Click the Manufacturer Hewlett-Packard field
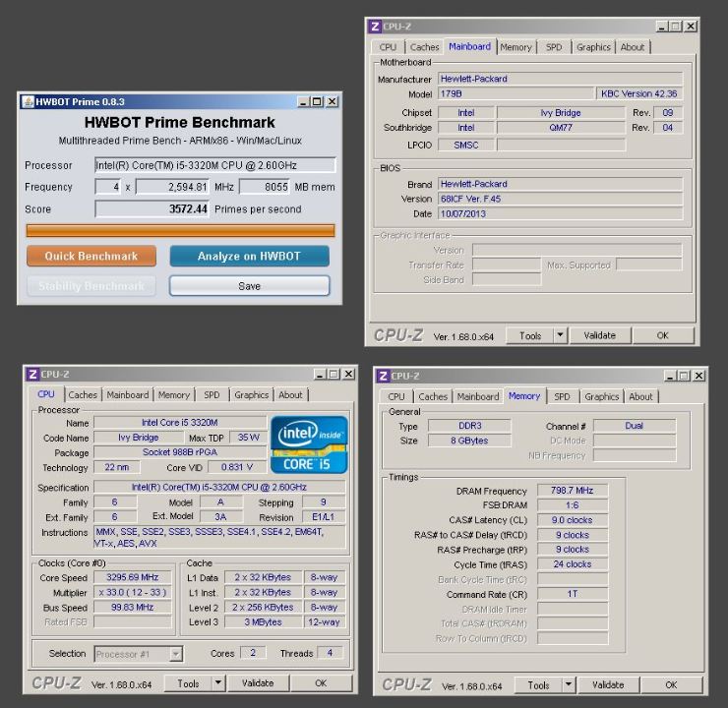The image size is (728, 708). point(560,79)
